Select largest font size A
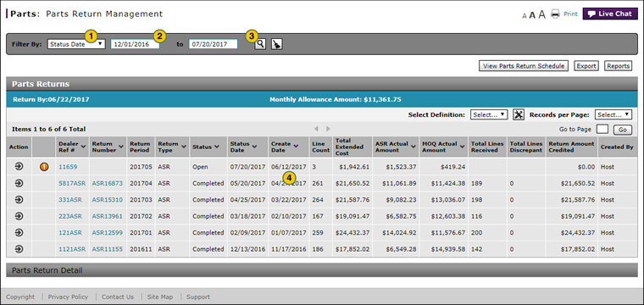644x305 pixels. (541, 14)
